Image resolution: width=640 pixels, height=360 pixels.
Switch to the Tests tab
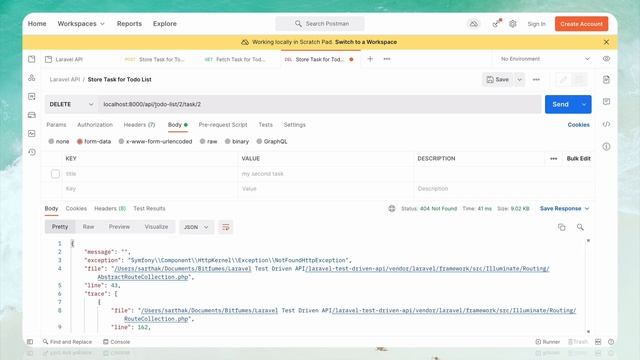pyautogui.click(x=265, y=124)
